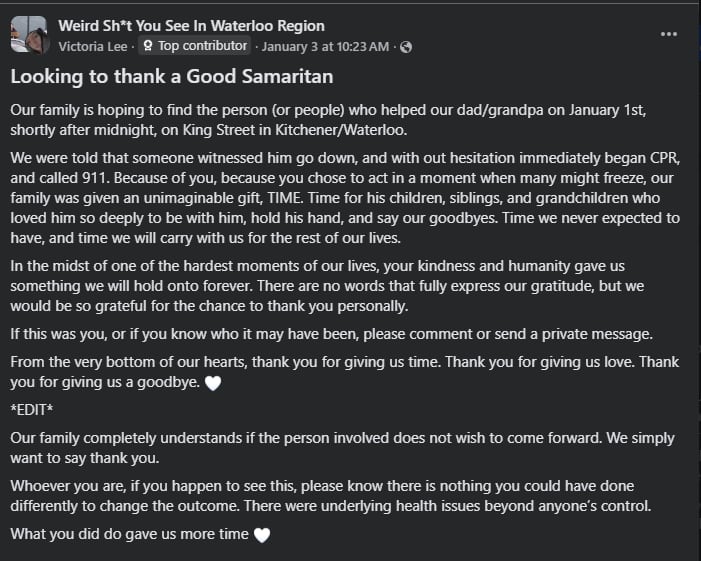Screen dimensions: 701x561
Task: Open the group profile picture thumbnail
Action: [29, 35]
